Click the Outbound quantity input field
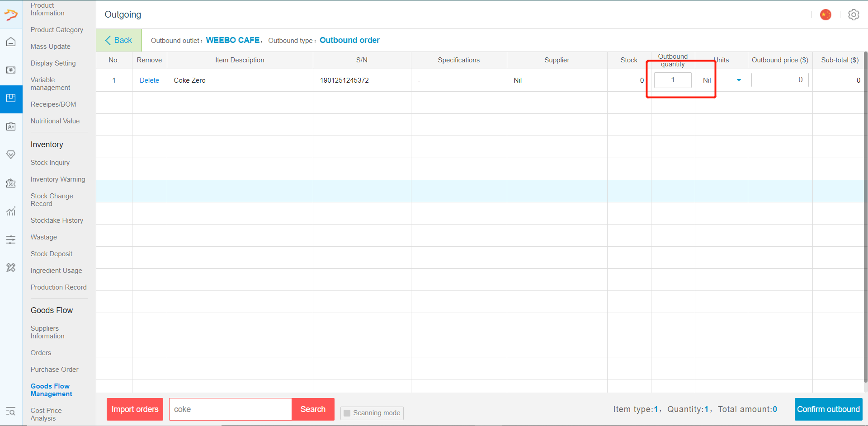 pyautogui.click(x=673, y=80)
